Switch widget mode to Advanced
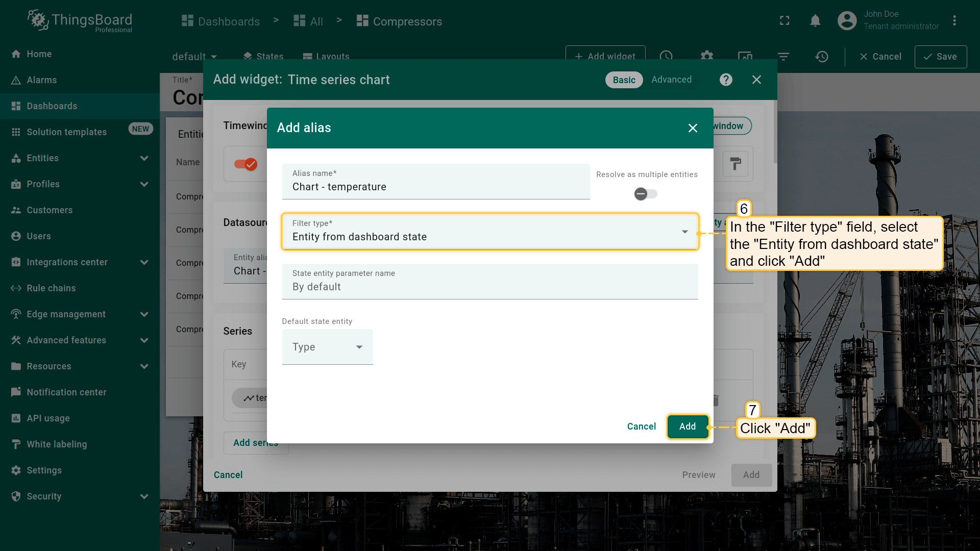Image resolution: width=980 pixels, height=551 pixels. click(671, 80)
